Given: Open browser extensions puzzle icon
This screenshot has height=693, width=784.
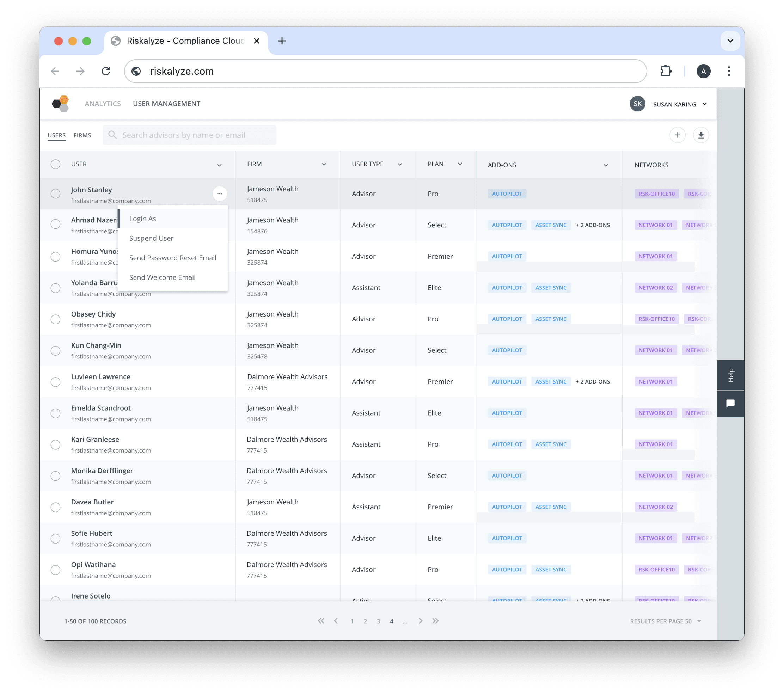Looking at the screenshot, I should pos(666,71).
